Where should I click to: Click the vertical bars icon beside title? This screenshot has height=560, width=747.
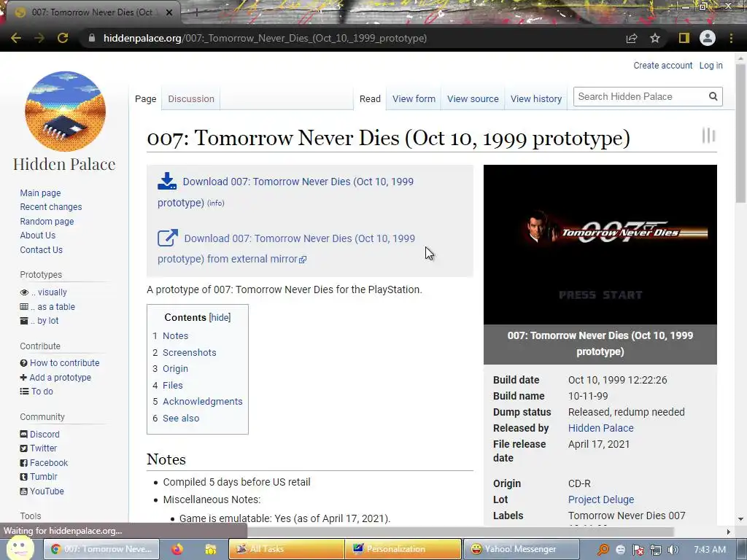pos(708,136)
